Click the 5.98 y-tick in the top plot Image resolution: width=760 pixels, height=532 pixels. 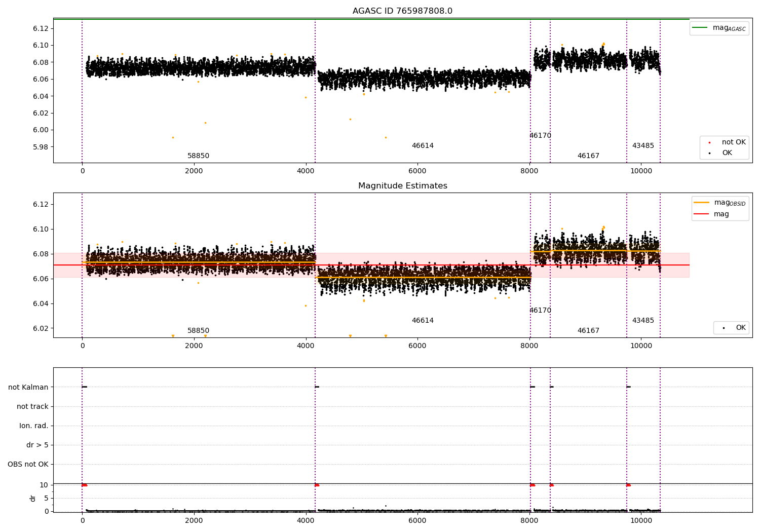pyautogui.click(x=41, y=147)
